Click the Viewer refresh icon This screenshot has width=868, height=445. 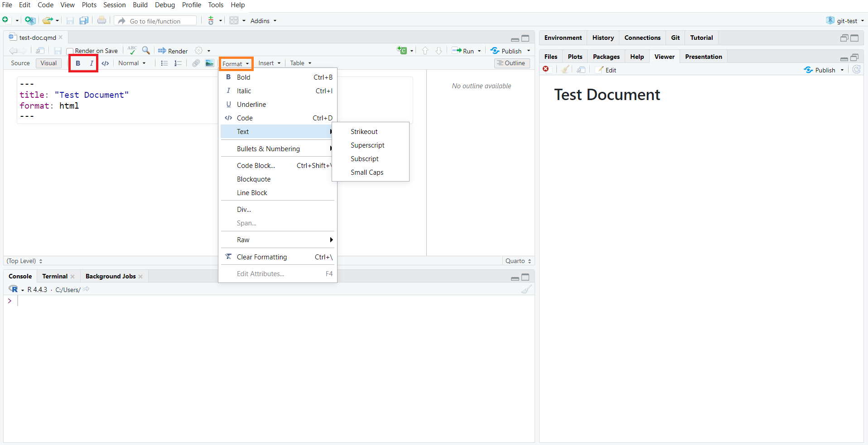click(856, 69)
